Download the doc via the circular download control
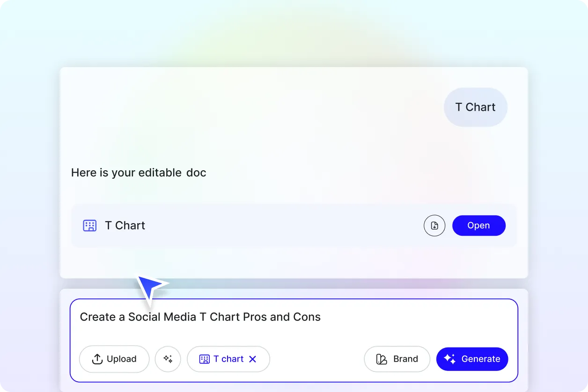The height and width of the screenshot is (392, 588). [x=434, y=225]
